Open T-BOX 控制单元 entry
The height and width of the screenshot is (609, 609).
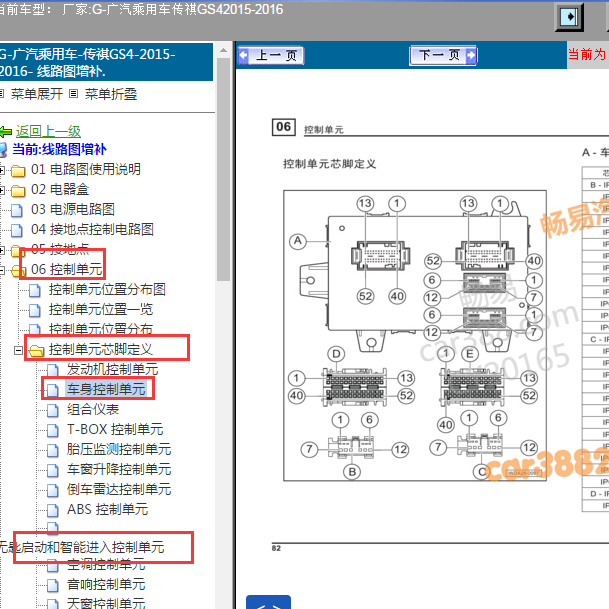coord(115,429)
